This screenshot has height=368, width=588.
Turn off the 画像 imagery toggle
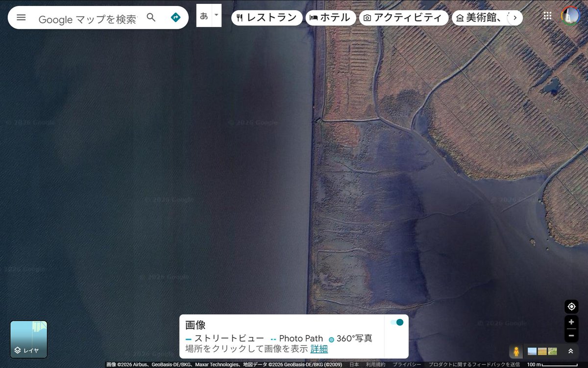397,322
